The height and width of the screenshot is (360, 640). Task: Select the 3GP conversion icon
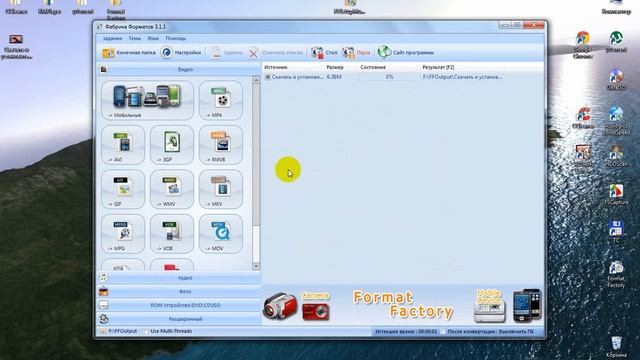pyautogui.click(x=172, y=144)
